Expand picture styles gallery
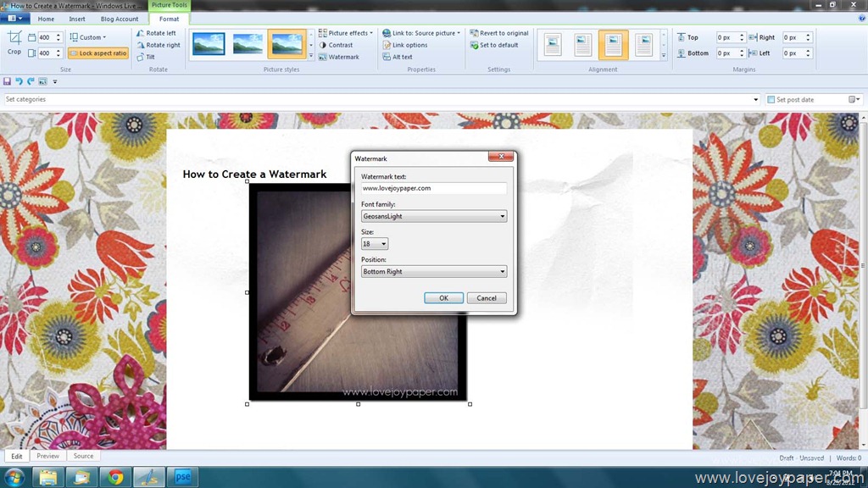The height and width of the screenshot is (488, 868). pyautogui.click(x=311, y=56)
